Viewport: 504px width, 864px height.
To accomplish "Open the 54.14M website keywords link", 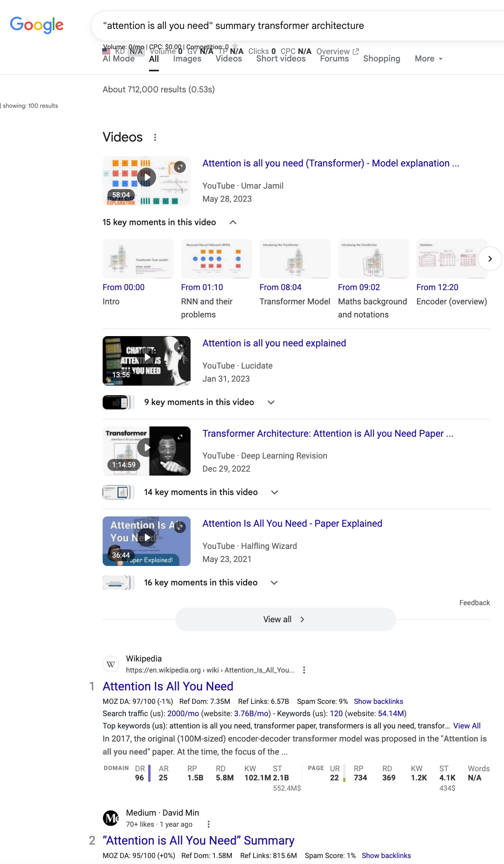I will pyautogui.click(x=391, y=714).
